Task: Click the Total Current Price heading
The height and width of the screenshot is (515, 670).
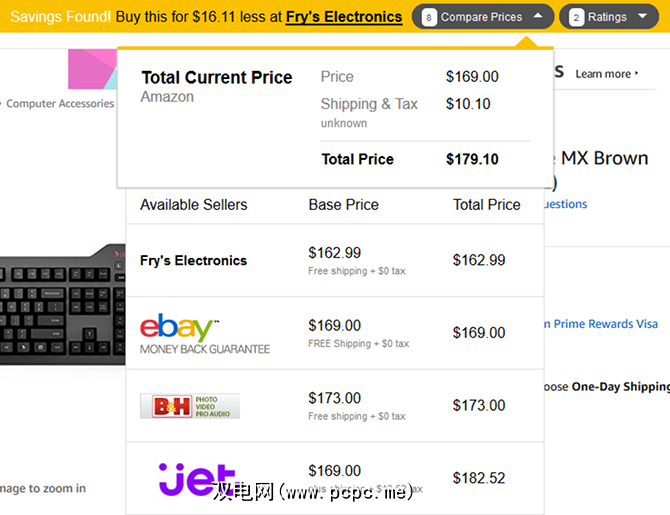Action: 217,77
